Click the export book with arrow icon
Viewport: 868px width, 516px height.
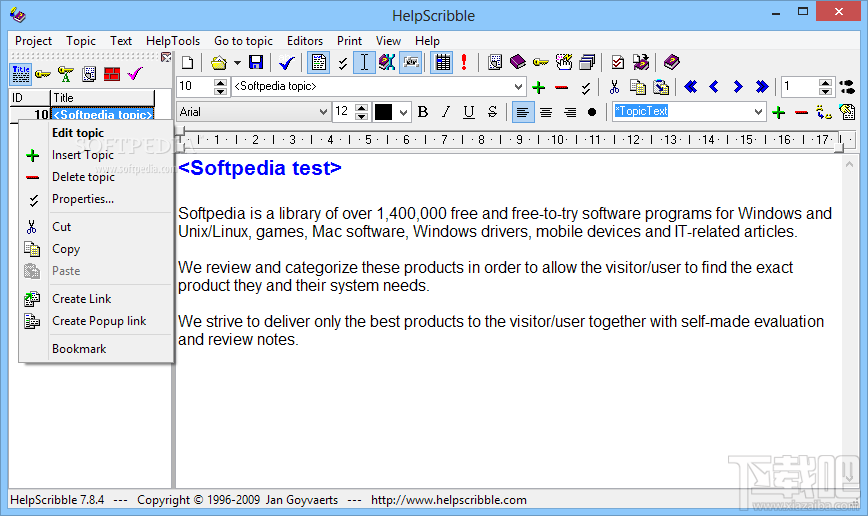(x=641, y=62)
